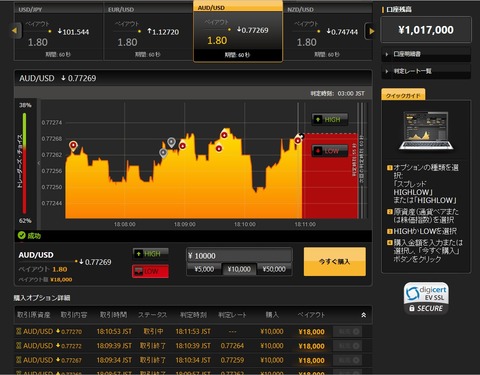Screen dimensions: 480x375
Task: Click the 成功 success check icon
Action: click(x=22, y=236)
